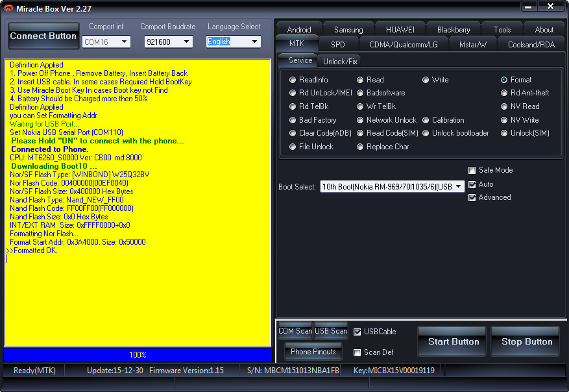Viewport: 569px width, 392px height.
Task: Switch to the Unlock/Fix sub-tab
Action: point(340,62)
